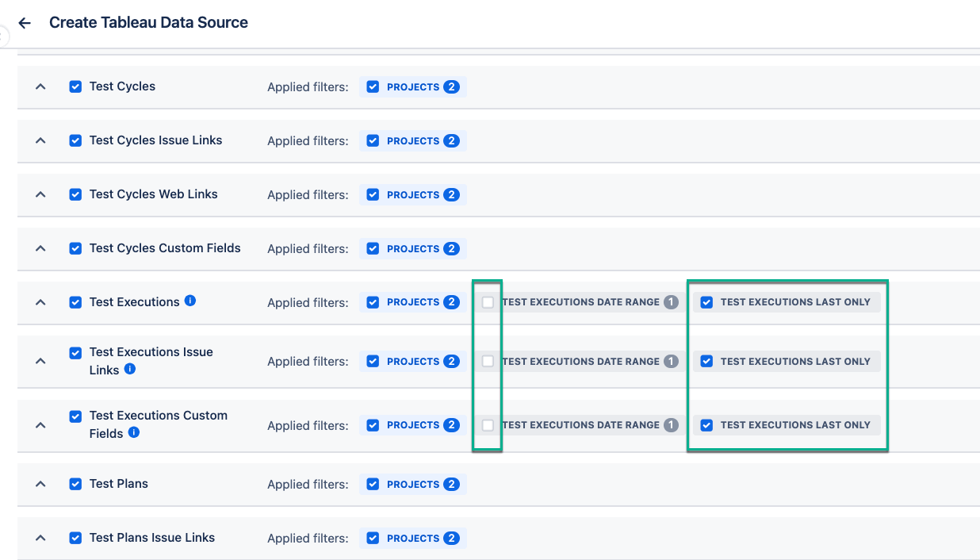View info icon for Test Executions Custom Fields
Image resolution: width=980 pixels, height=560 pixels.
click(134, 432)
